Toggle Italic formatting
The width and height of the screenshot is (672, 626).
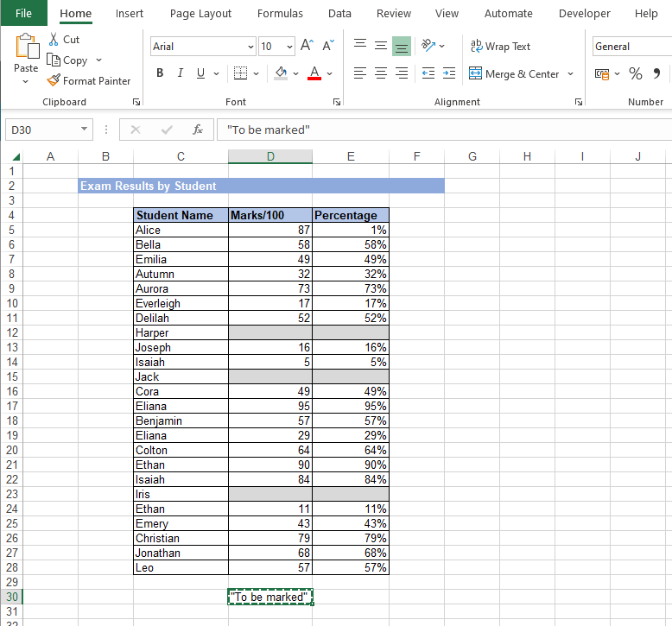tap(181, 74)
